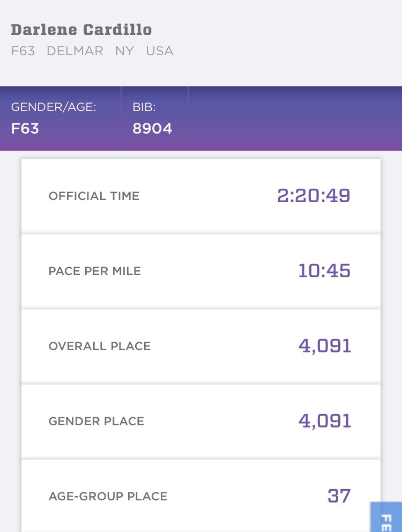The image size is (402, 532).
Task: Tap the OFFICIAL TIME label
Action: [94, 196]
